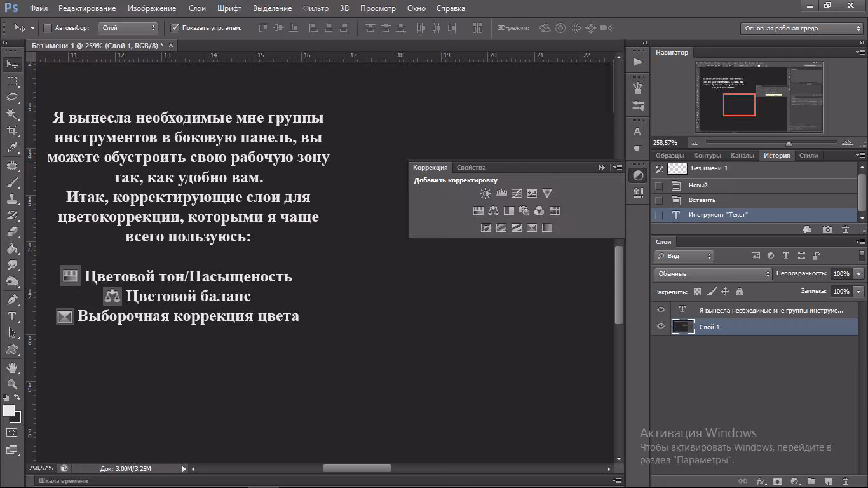The height and width of the screenshot is (488, 868).
Task: Add a Hue/Saturation adjustment in Коррекция panel
Action: (x=478, y=211)
